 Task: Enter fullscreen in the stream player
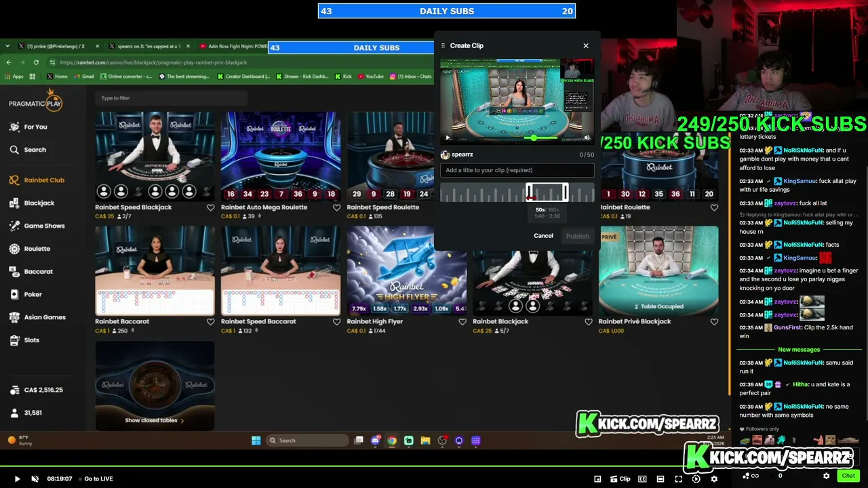click(678, 479)
